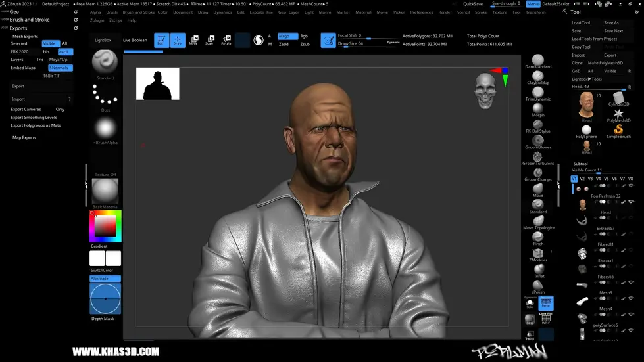644x362 pixels.
Task: Select the Inflat brush
Action: point(539,271)
